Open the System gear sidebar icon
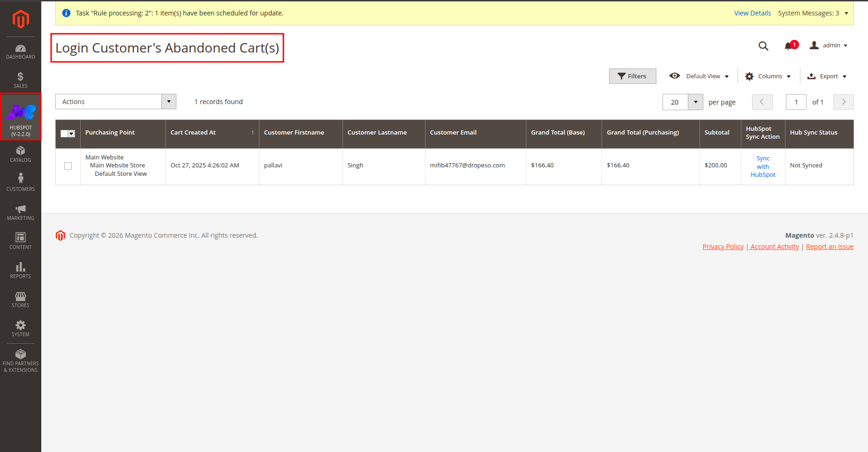The image size is (868, 452). coord(21,328)
